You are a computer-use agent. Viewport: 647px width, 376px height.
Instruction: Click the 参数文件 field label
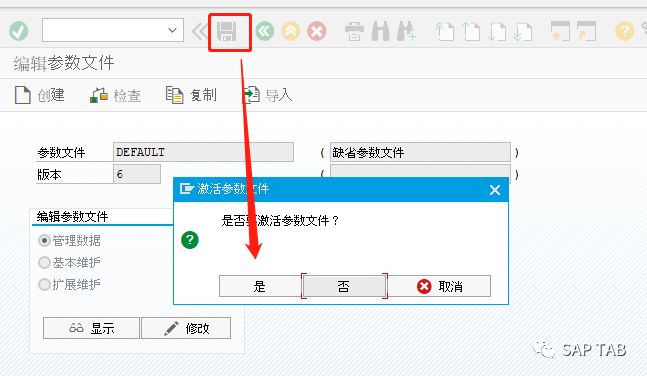point(61,153)
